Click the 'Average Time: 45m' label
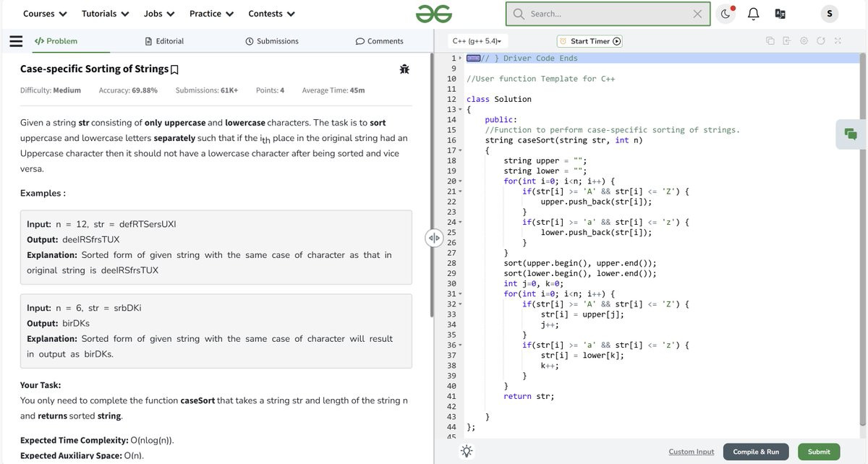 click(333, 90)
